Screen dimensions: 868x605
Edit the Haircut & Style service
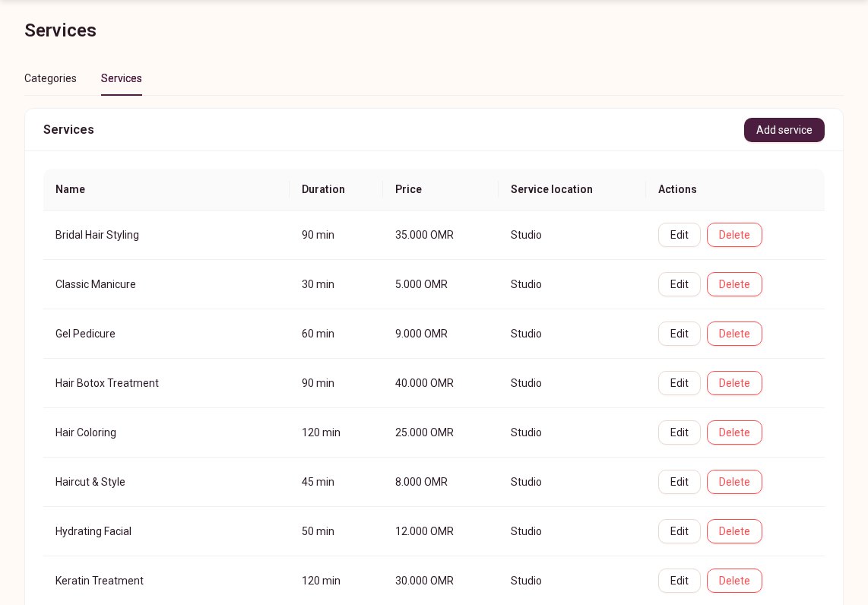coord(680,482)
